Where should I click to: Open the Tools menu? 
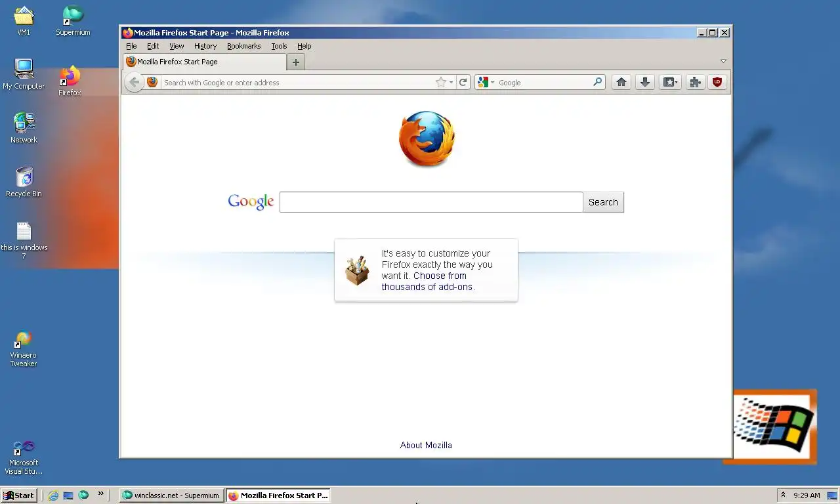point(279,46)
